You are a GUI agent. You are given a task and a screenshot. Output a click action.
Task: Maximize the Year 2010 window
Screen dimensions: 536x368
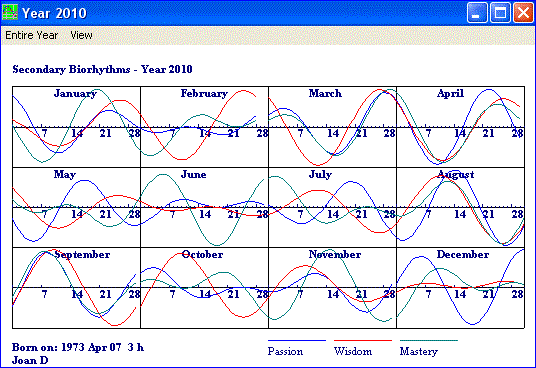tap(500, 13)
